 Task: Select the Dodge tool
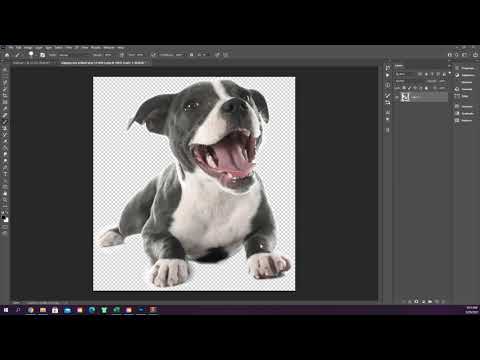[5, 161]
